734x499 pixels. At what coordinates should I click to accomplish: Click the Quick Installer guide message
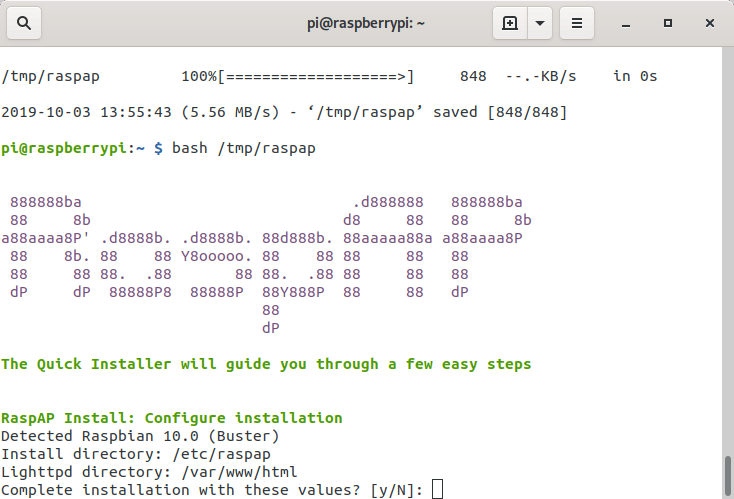pos(266,364)
